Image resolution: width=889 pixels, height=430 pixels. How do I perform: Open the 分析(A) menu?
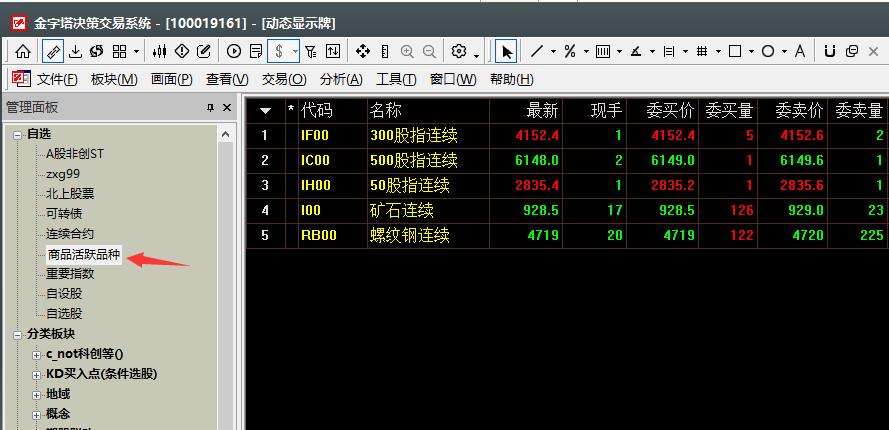tap(341, 79)
